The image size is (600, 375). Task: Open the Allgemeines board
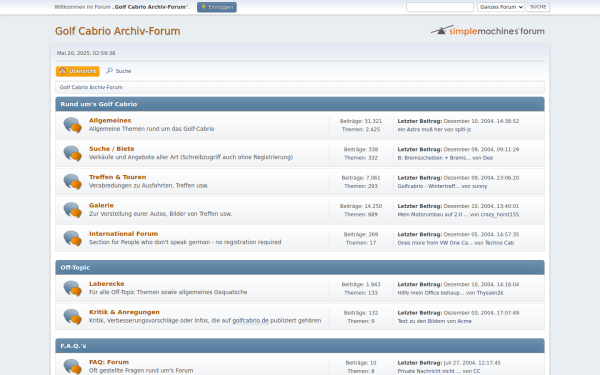(110, 121)
